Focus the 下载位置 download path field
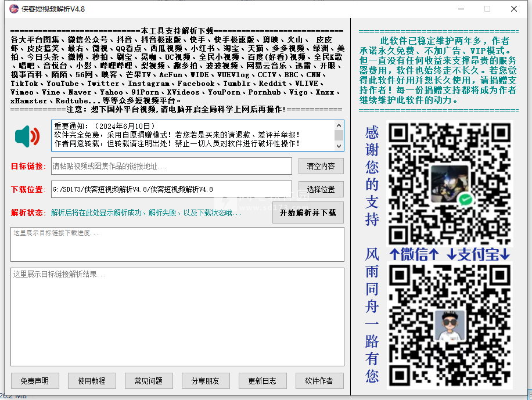 (171, 189)
